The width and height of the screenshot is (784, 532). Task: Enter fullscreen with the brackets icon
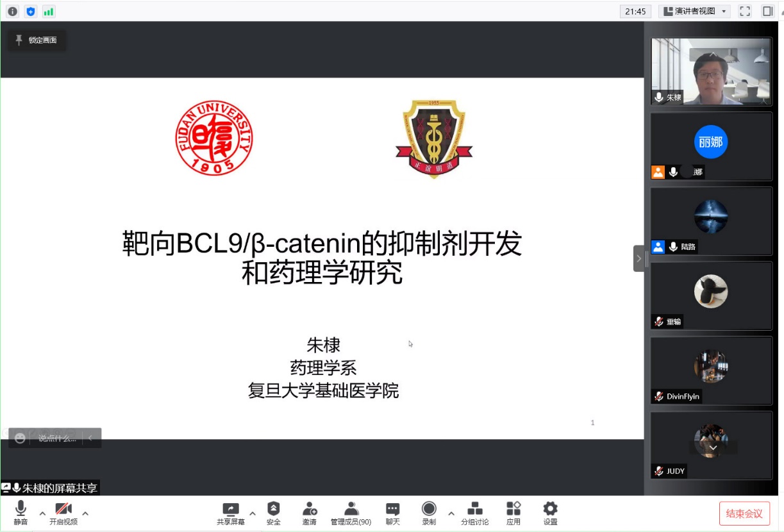(745, 12)
